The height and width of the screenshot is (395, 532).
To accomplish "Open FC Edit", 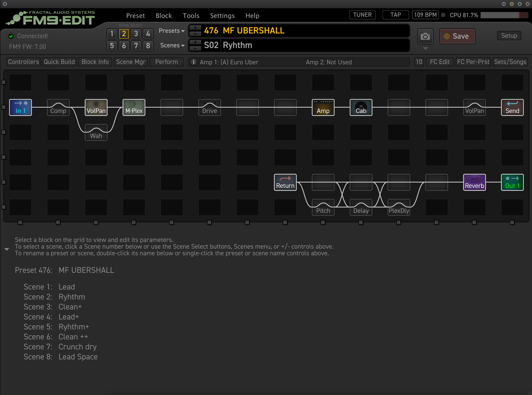I will 440,62.
